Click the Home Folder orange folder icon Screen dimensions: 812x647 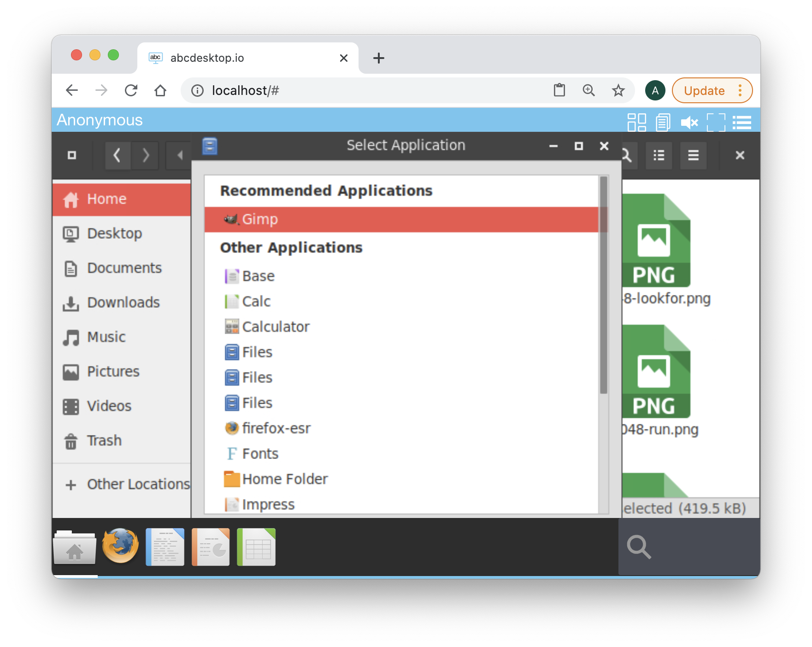232,479
